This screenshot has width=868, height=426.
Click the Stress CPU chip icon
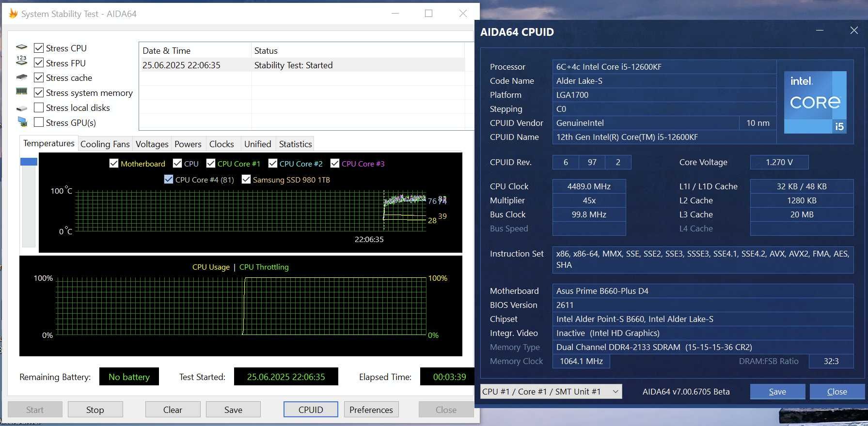[x=22, y=47]
